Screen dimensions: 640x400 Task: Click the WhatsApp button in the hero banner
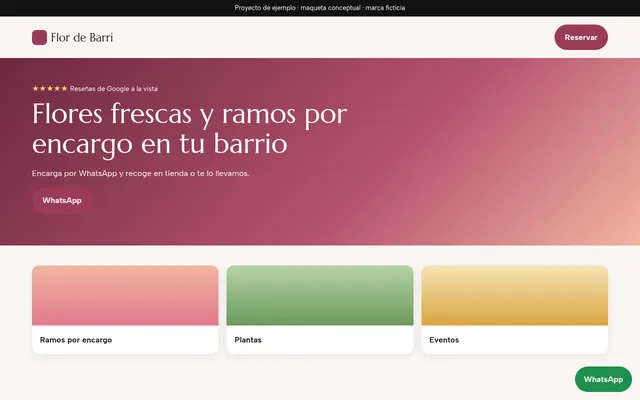tap(62, 200)
